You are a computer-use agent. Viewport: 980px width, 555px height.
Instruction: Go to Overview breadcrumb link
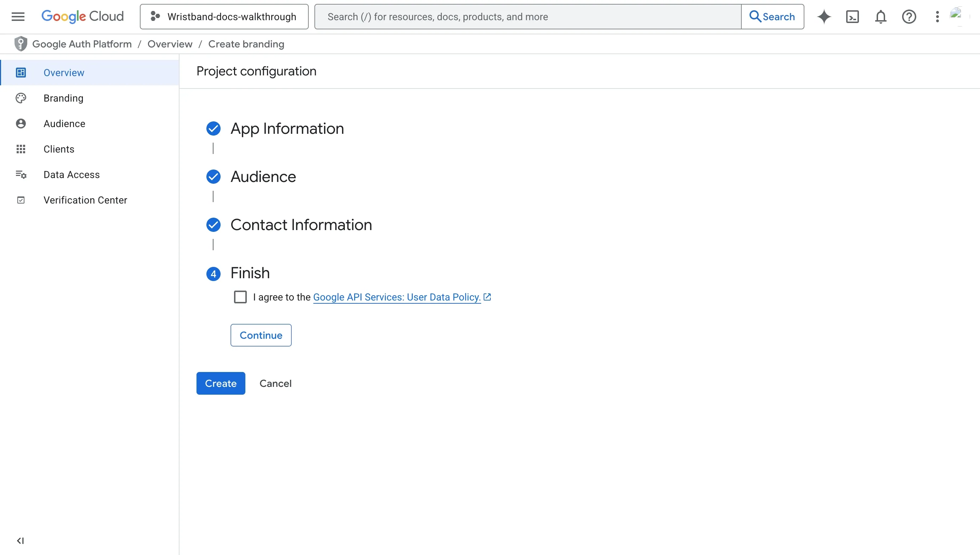coord(170,44)
